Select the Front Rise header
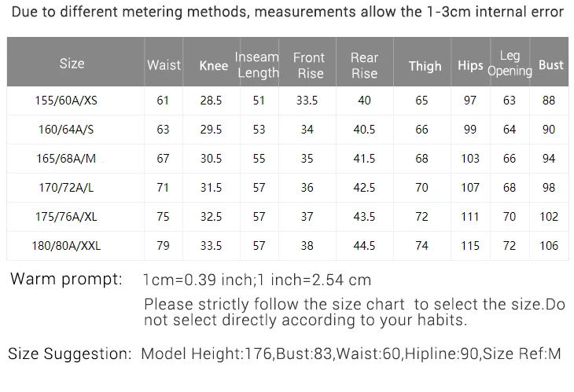Viewport: 574px width, 392px height. pyautogui.click(x=309, y=65)
